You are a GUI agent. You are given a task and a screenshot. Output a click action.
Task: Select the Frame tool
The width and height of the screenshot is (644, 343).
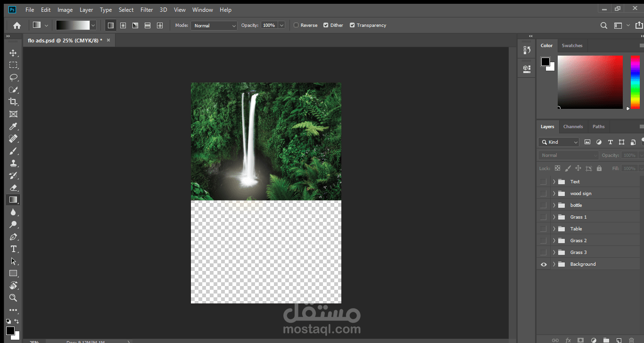coord(13,114)
